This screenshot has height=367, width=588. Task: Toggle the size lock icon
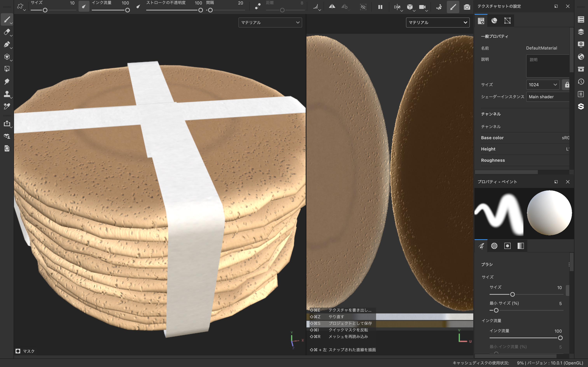(x=567, y=85)
